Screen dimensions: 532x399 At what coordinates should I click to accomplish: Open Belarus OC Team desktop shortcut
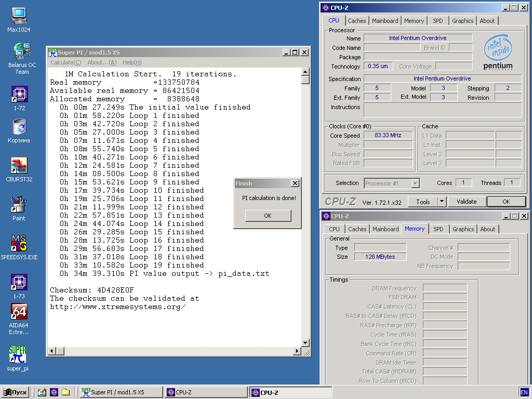(22, 58)
